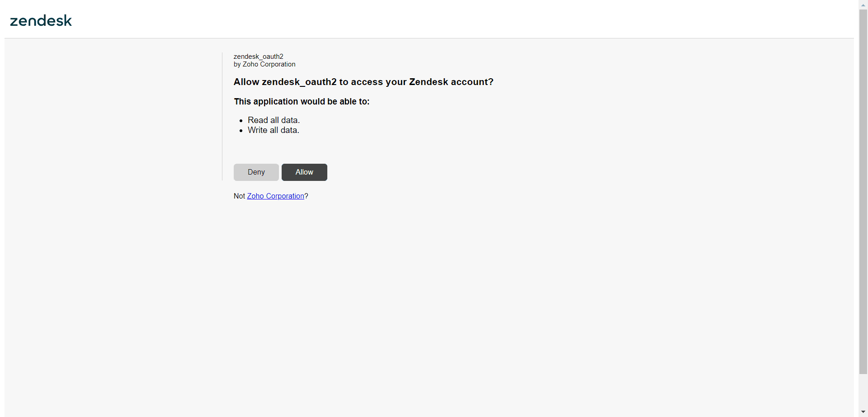
Task: Click the Deny button
Action: 255,172
